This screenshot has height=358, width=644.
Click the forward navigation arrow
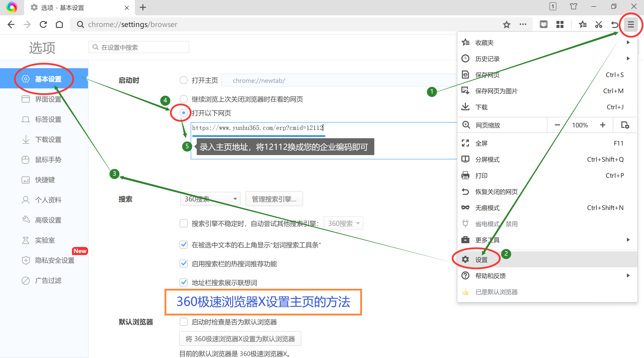(27, 24)
